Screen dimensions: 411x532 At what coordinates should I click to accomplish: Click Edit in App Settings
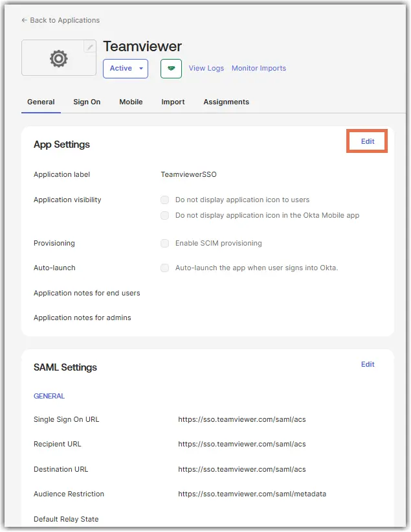pos(368,141)
